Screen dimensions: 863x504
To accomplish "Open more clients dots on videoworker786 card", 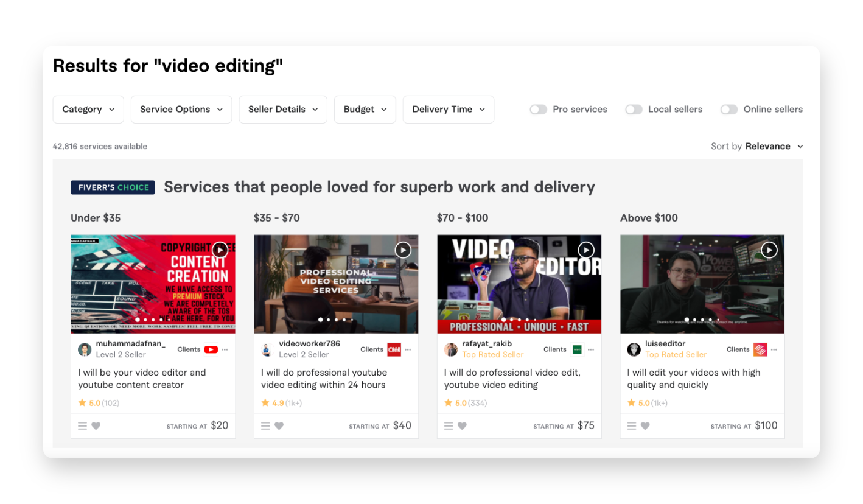I will click(x=408, y=350).
